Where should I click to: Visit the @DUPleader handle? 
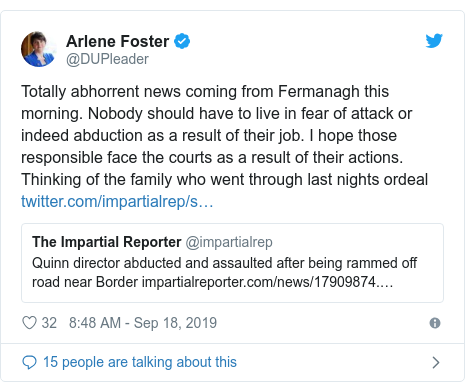(x=107, y=59)
